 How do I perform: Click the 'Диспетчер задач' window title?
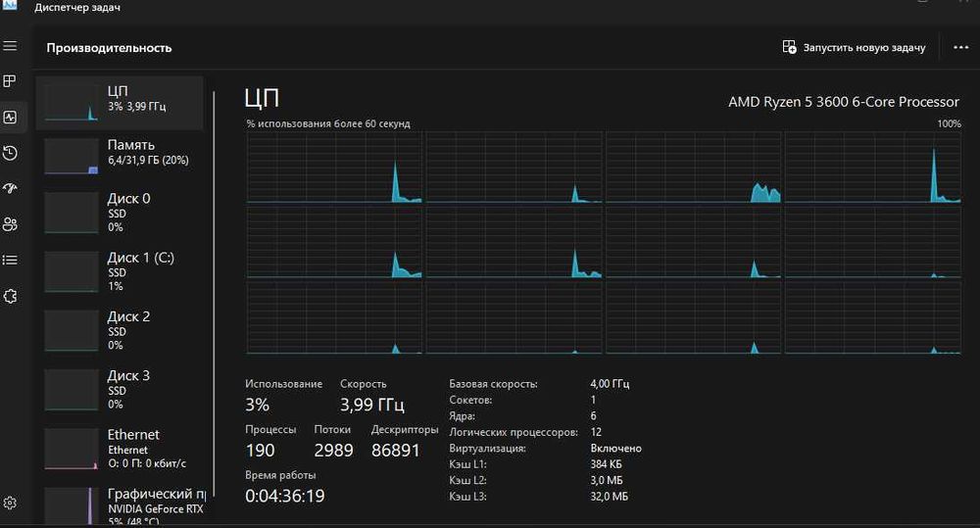(77, 8)
